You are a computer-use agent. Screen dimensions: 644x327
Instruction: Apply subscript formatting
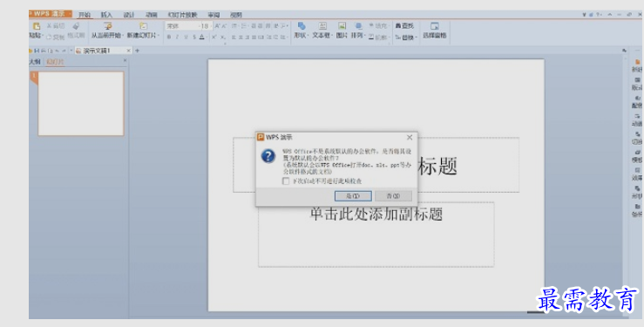[222, 37]
